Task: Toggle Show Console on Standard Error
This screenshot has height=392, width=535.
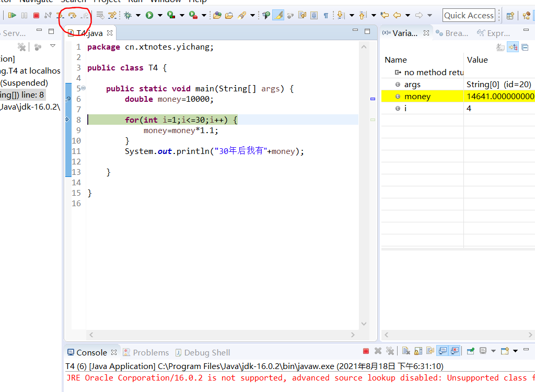Action: click(455, 351)
